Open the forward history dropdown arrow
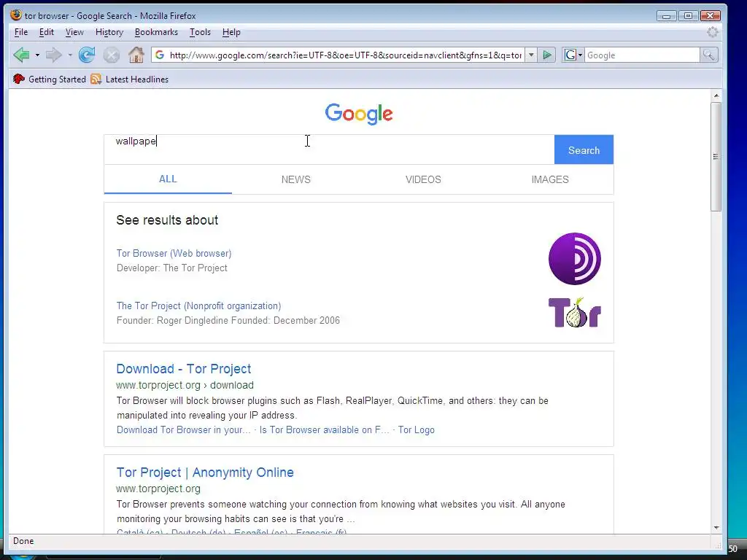This screenshot has height=560, width=747. [70, 55]
